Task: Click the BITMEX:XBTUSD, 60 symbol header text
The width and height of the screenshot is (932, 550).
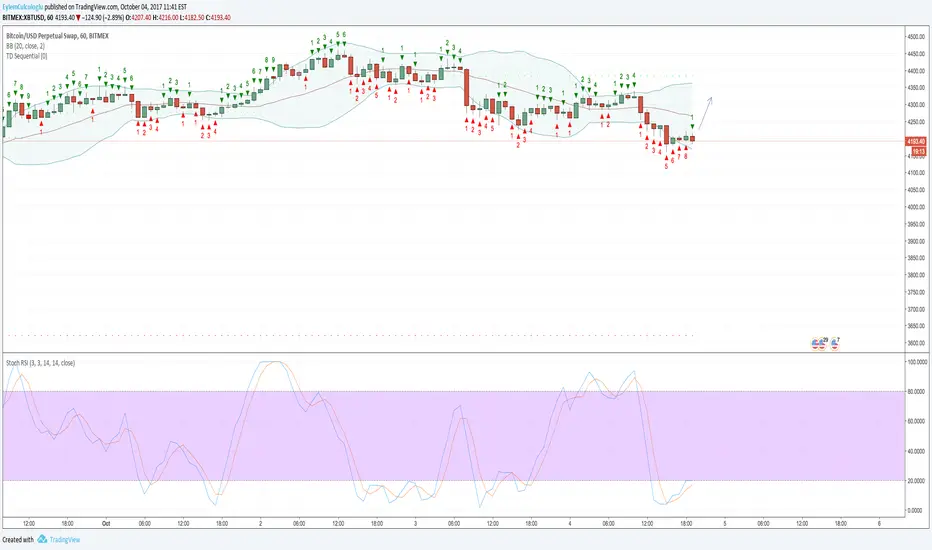Action: tap(28, 18)
